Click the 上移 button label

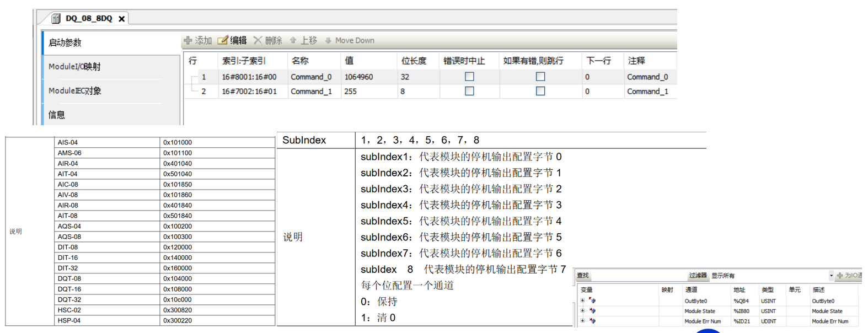click(x=309, y=40)
